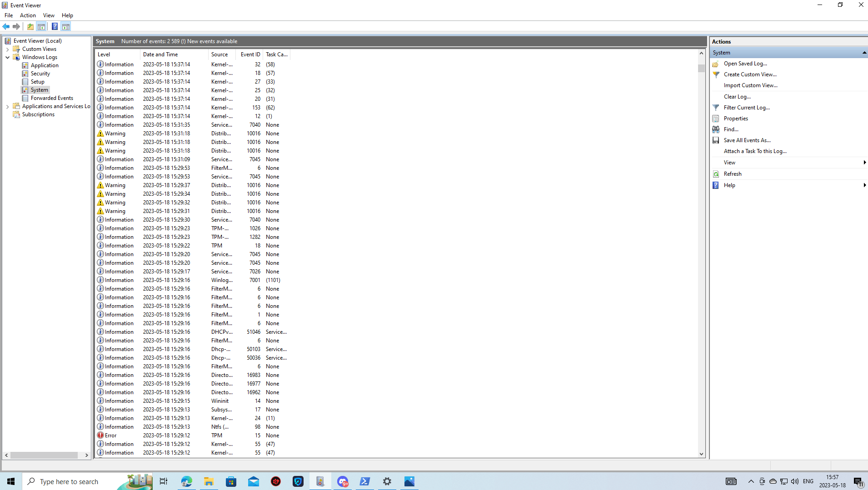Viewport: 868px width, 490px height.
Task: Open the Help menu in menu bar
Action: click(x=67, y=15)
